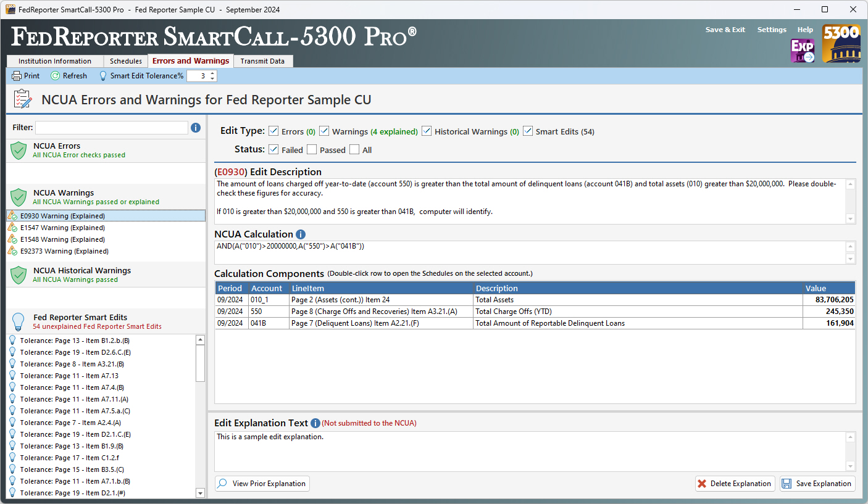This screenshot has height=504, width=868.
Task: Click the Exp export icon in header
Action: 803,51
